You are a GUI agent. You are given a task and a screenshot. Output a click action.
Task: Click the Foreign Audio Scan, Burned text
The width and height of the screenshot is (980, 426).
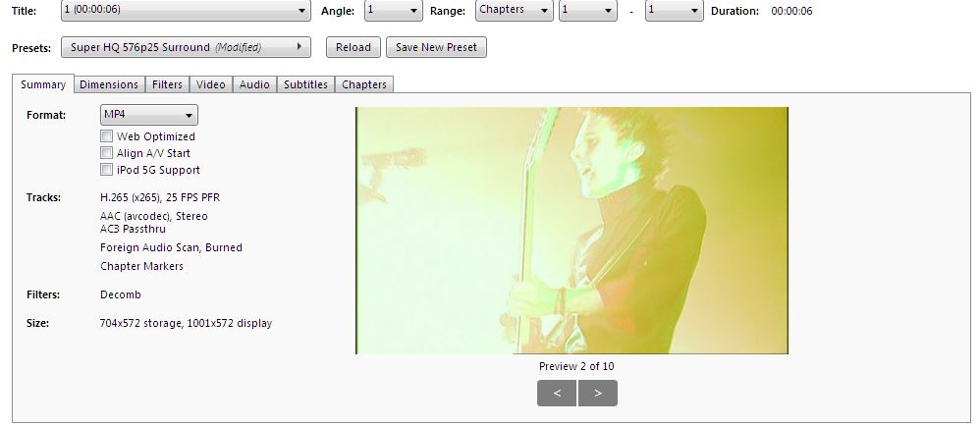(171, 247)
